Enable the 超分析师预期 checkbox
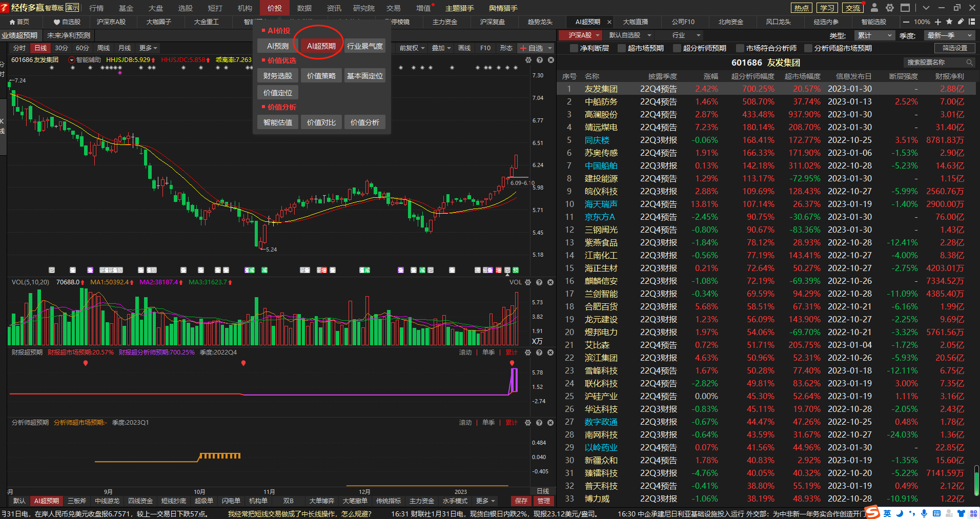Image resolution: width=980 pixels, height=519 pixels. (677, 48)
